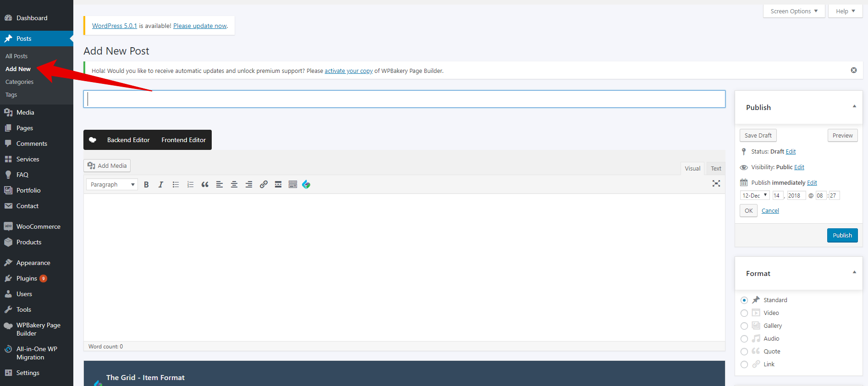
Task: Click the Frontend Editor button
Action: (x=183, y=140)
